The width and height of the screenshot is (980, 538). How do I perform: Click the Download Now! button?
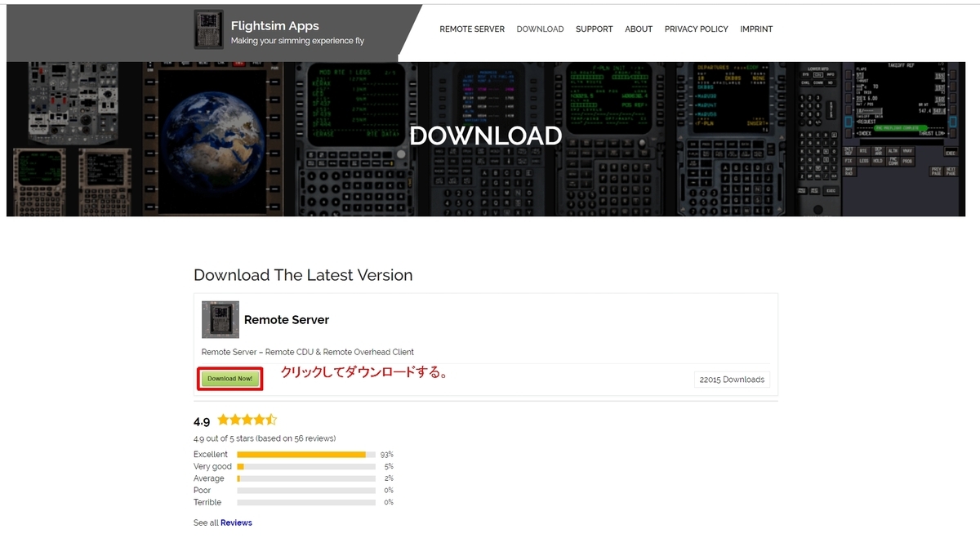(x=229, y=379)
